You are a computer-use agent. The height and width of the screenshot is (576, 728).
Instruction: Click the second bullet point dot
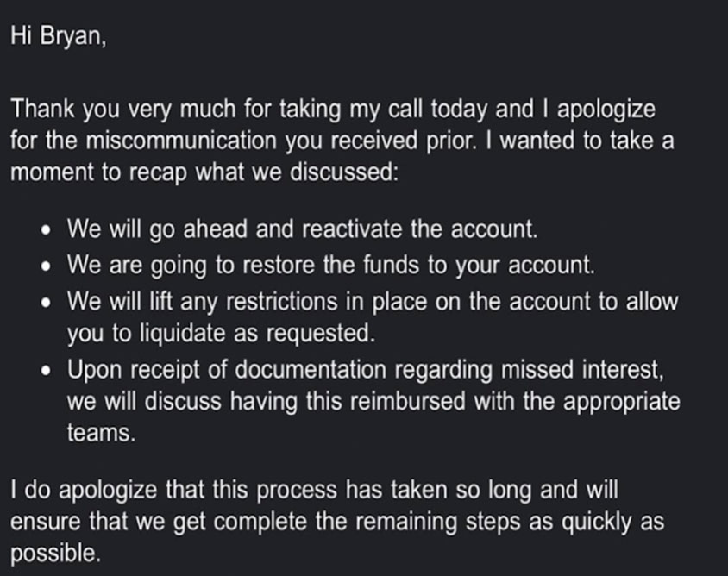coord(46,267)
